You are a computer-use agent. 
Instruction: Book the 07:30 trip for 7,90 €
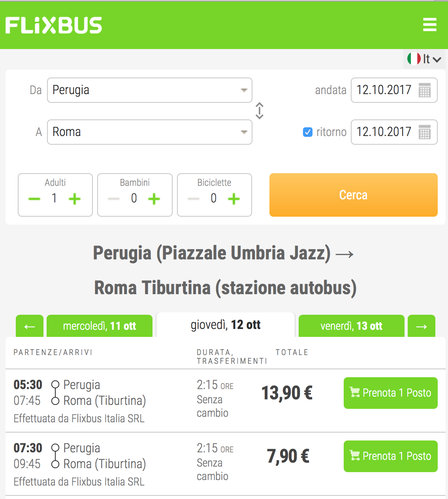(391, 456)
